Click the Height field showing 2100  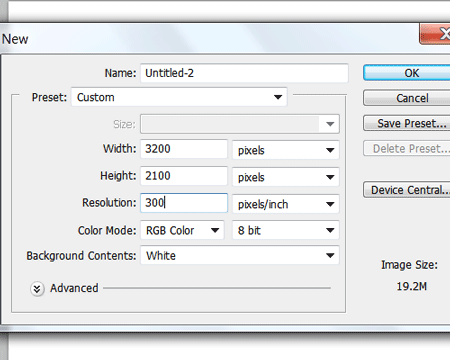[184, 176]
